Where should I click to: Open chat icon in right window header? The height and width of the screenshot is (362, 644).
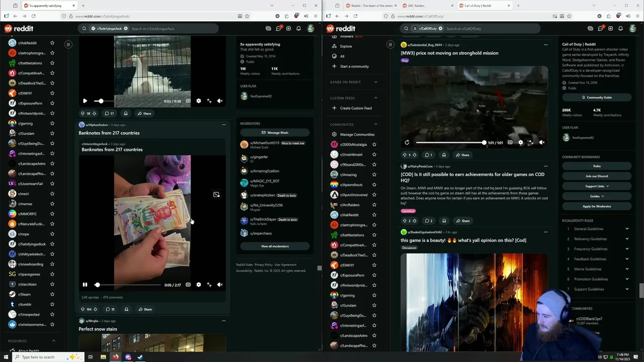[x=600, y=29]
